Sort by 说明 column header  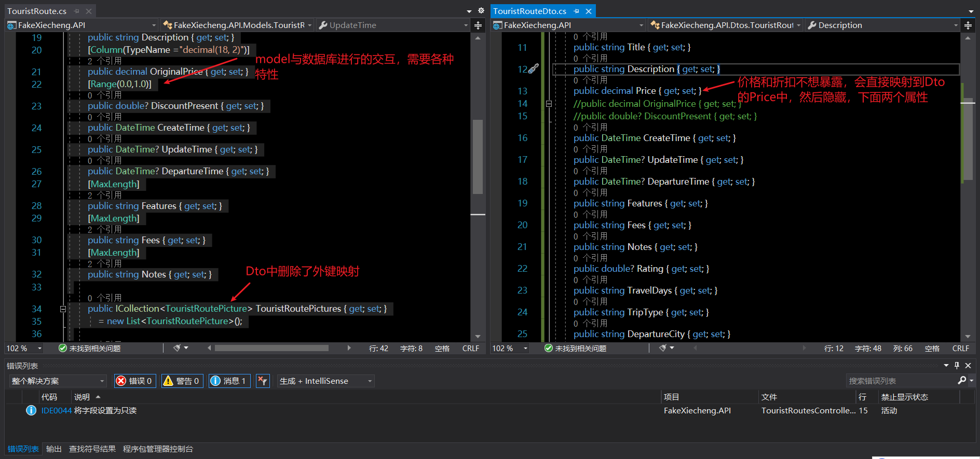pyautogui.click(x=81, y=397)
